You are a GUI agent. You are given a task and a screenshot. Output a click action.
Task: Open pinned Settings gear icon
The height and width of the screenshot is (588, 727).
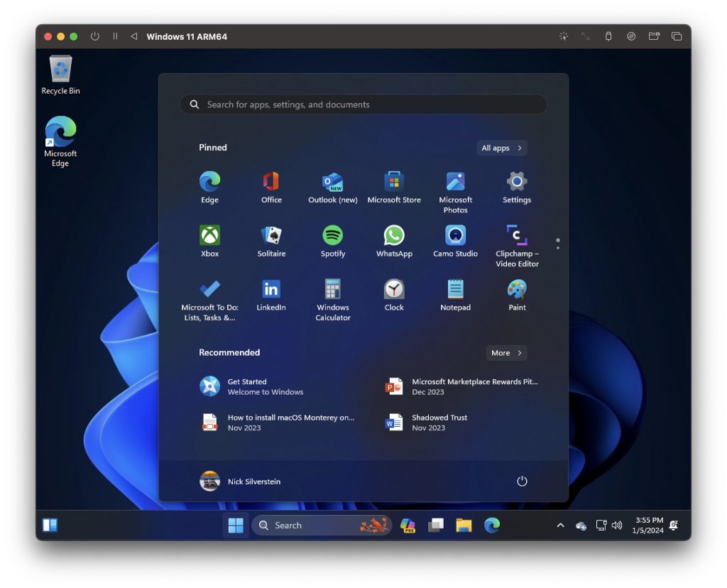click(517, 182)
